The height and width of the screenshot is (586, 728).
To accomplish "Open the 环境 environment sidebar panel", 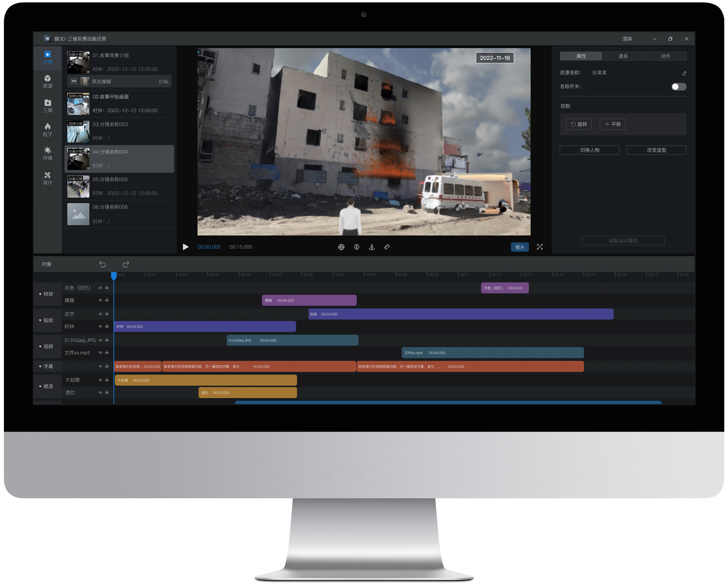I will click(48, 154).
